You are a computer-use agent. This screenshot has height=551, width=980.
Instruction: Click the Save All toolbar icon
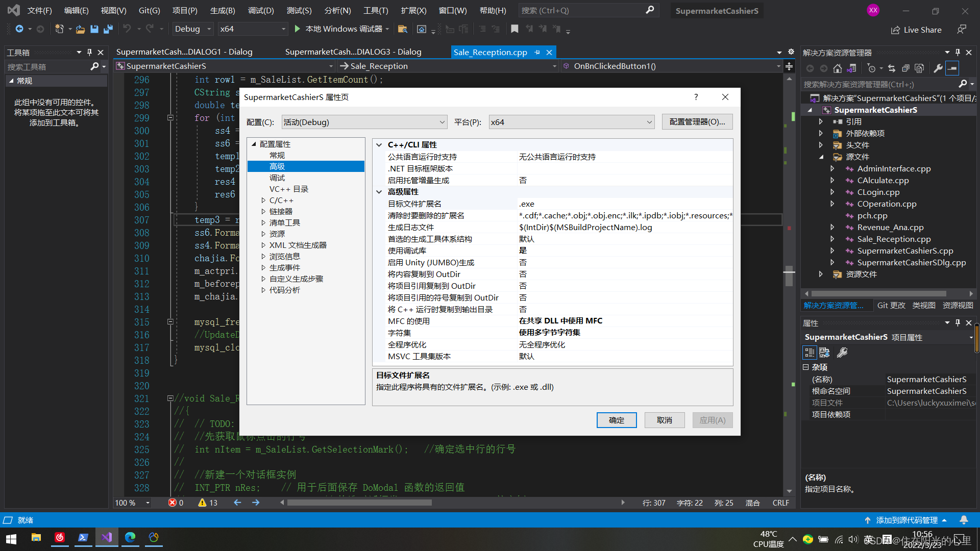click(108, 29)
